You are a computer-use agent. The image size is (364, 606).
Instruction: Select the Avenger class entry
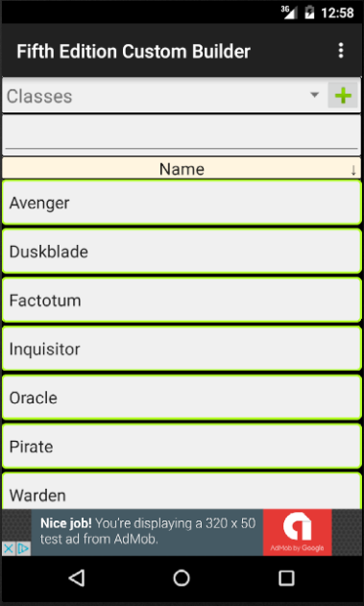(182, 202)
